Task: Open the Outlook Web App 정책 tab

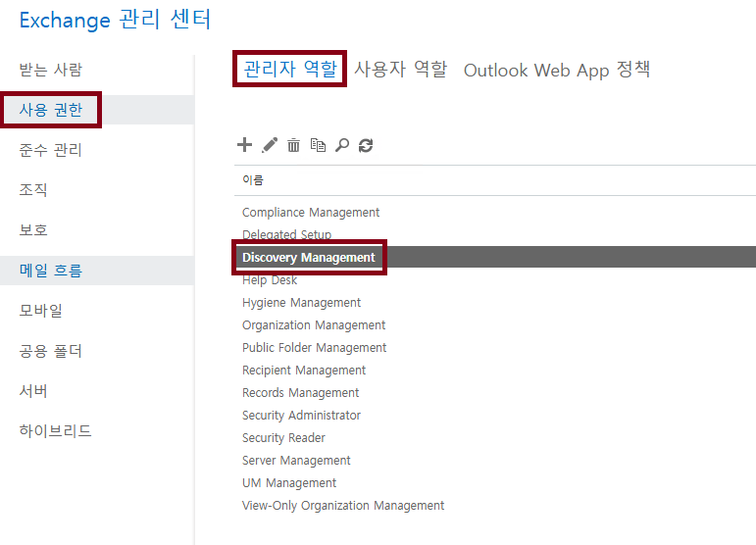Action: click(557, 70)
